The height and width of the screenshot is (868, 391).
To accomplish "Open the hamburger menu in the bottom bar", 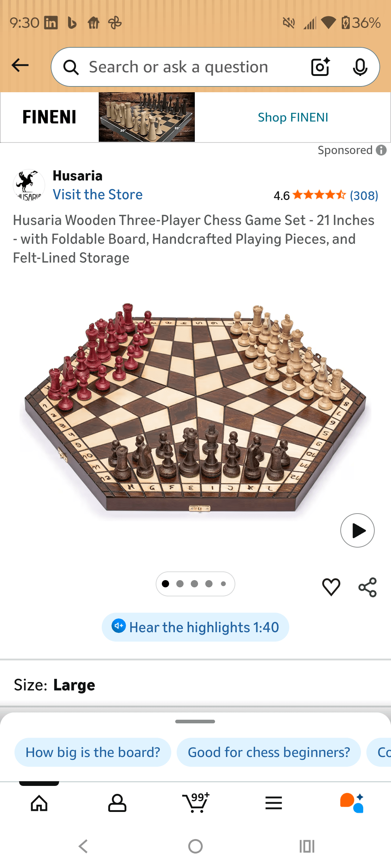I will [274, 803].
